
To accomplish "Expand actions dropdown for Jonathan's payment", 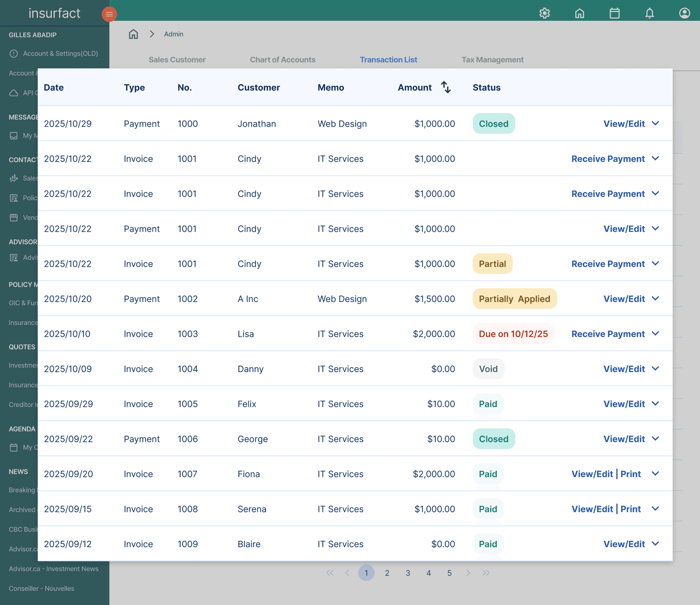I will click(x=655, y=123).
